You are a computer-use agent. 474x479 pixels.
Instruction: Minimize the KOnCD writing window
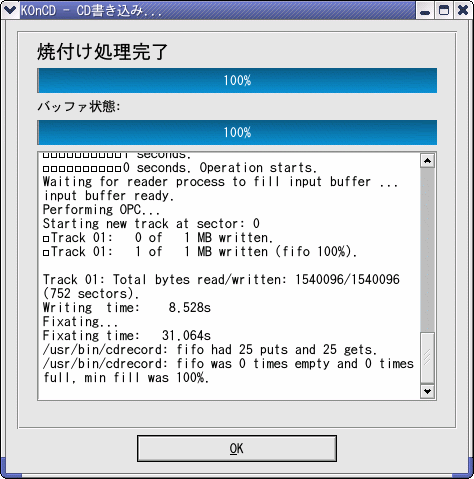[x=425, y=11]
